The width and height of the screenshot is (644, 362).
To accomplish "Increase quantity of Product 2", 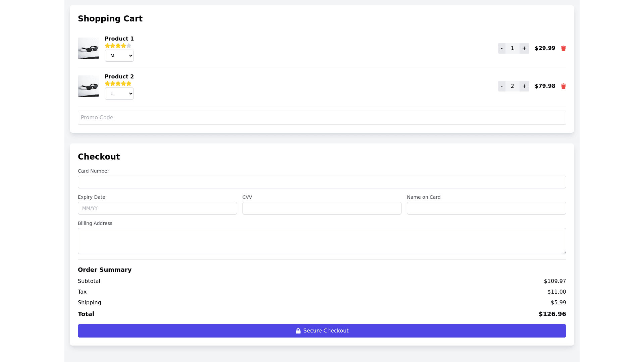I will pyautogui.click(x=524, y=86).
